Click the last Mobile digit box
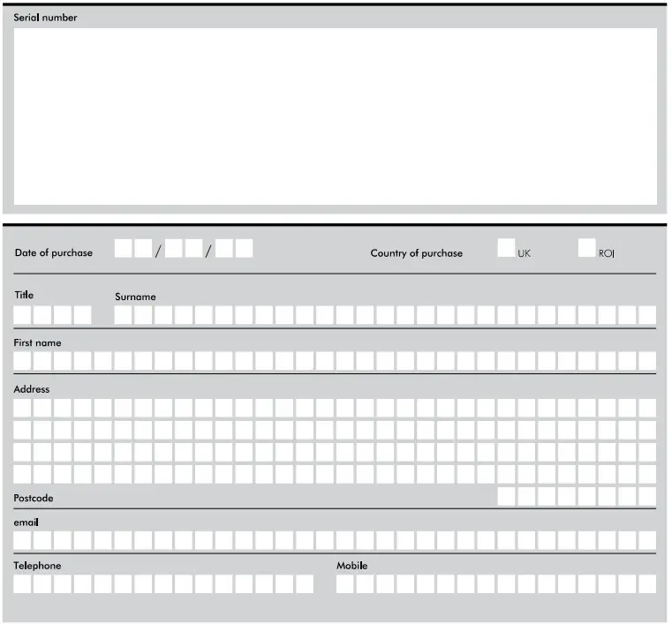This screenshot has height=624, width=672. coord(647,584)
